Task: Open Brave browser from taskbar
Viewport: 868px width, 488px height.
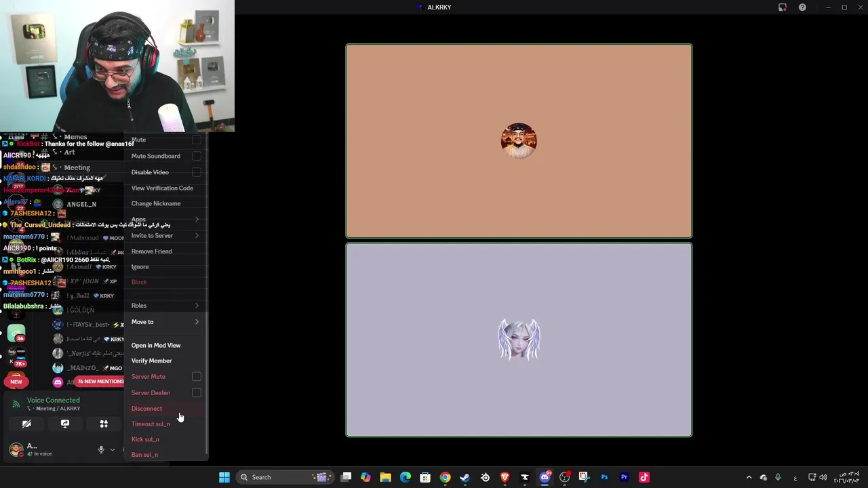Action: [505, 477]
